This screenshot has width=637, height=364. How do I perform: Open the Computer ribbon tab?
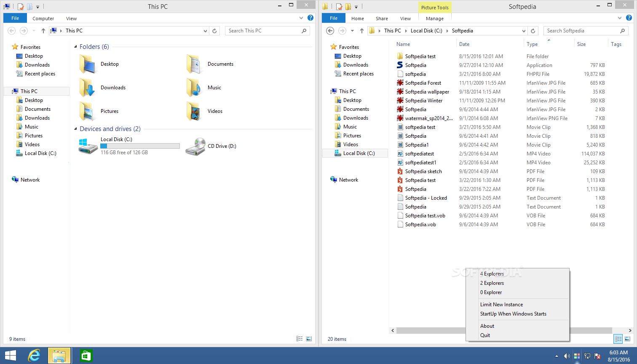[43, 19]
